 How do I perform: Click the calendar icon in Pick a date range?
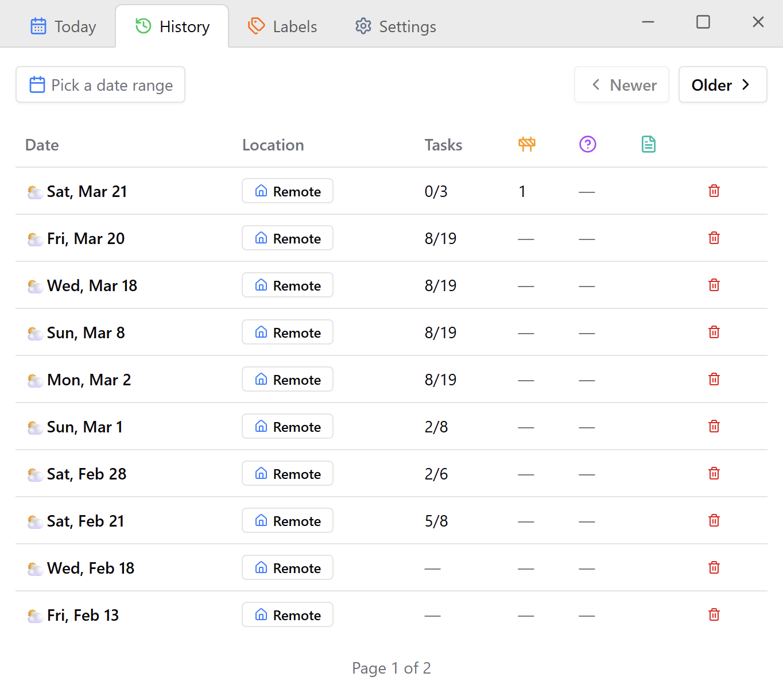click(x=37, y=84)
